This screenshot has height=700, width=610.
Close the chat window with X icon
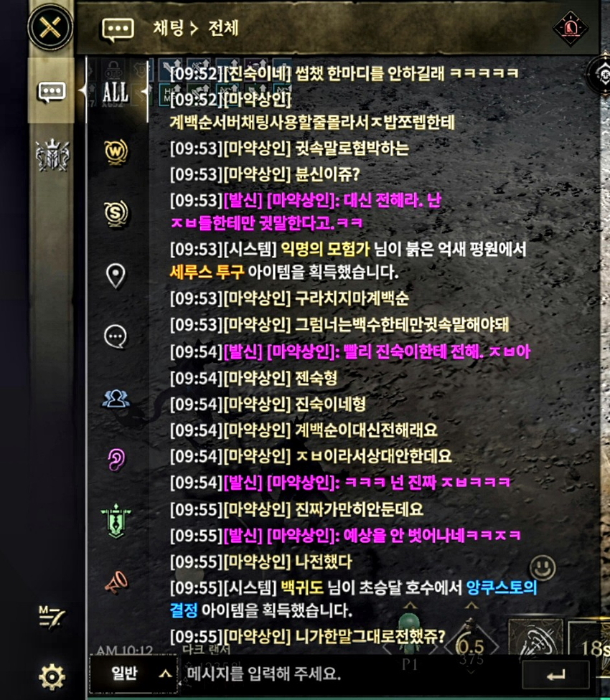50,28
